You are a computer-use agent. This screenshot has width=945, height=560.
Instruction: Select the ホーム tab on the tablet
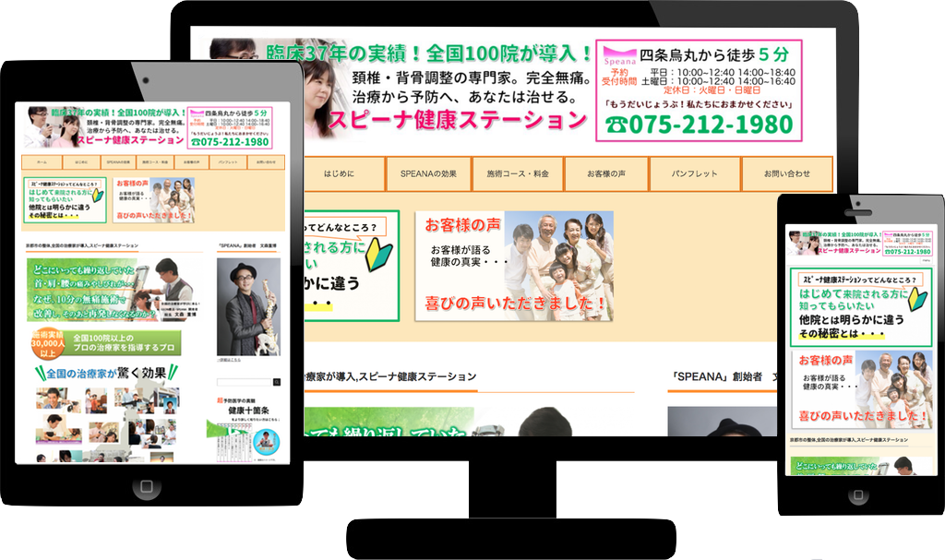pos(42,162)
